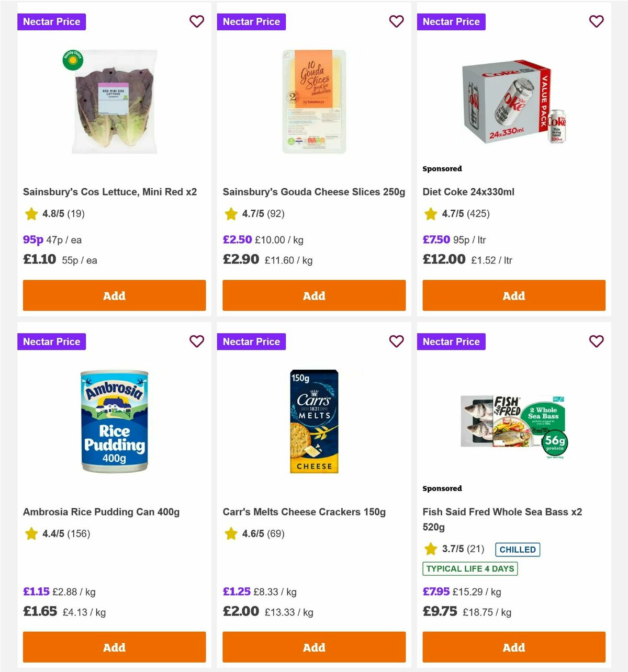Click the star icon on Ambrosia Rice Pudding rating
Image resolution: width=628 pixels, height=672 pixels.
pyautogui.click(x=30, y=534)
